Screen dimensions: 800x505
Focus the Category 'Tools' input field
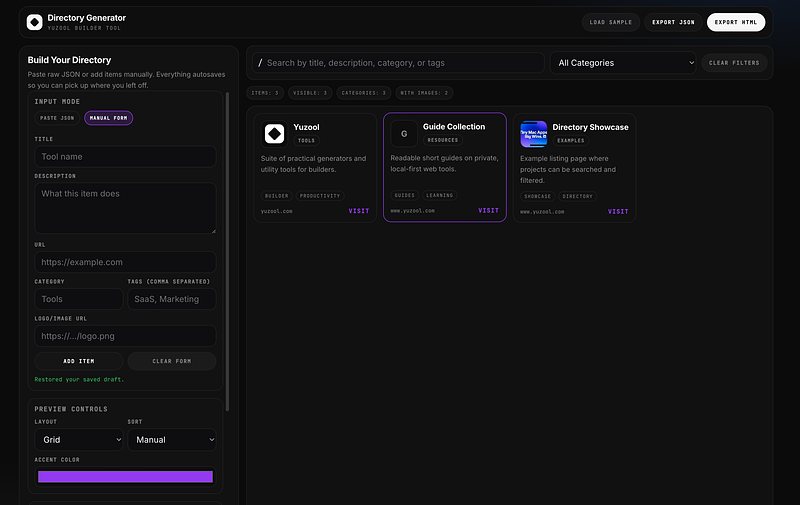click(x=79, y=299)
